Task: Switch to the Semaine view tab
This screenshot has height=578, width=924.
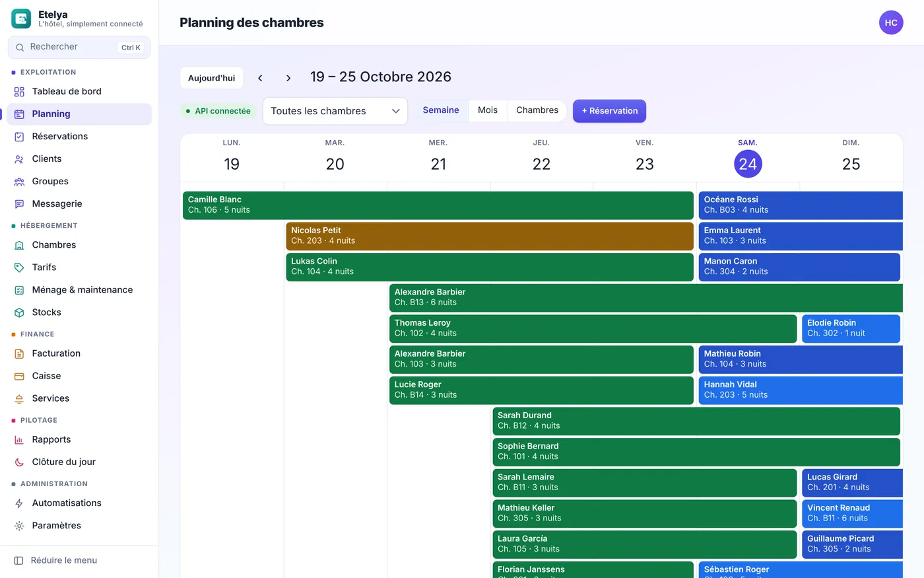Action: (x=441, y=110)
